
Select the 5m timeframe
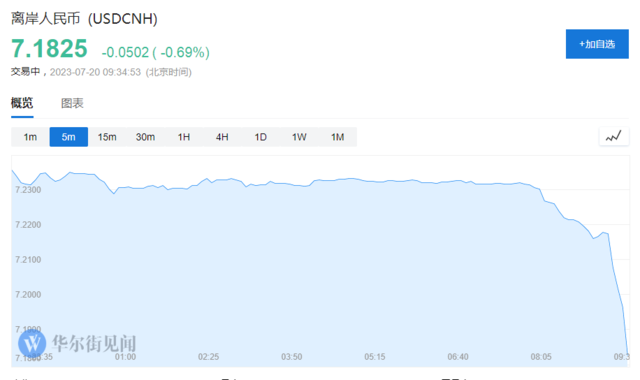point(69,137)
